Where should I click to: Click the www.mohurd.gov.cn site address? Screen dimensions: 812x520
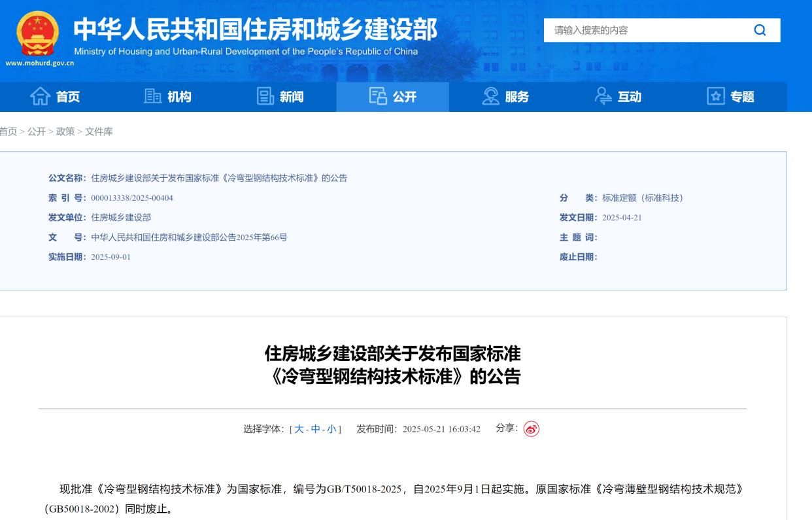(x=39, y=63)
